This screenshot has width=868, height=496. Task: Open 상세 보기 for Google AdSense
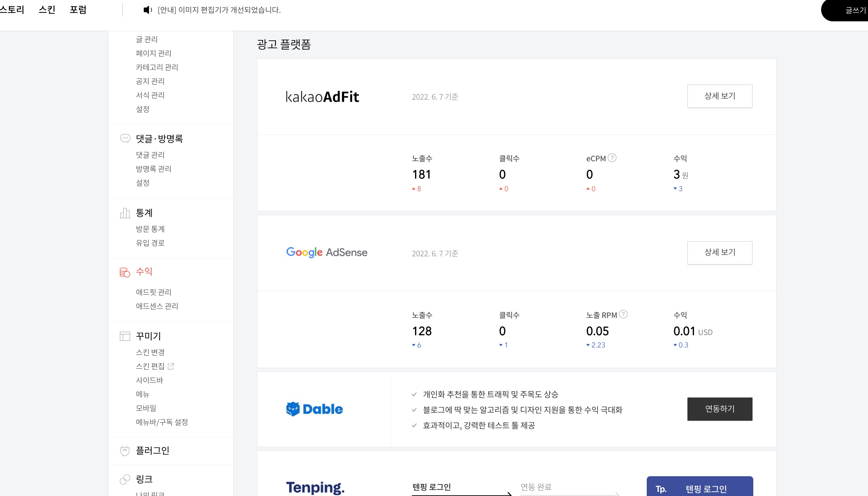pyautogui.click(x=720, y=252)
